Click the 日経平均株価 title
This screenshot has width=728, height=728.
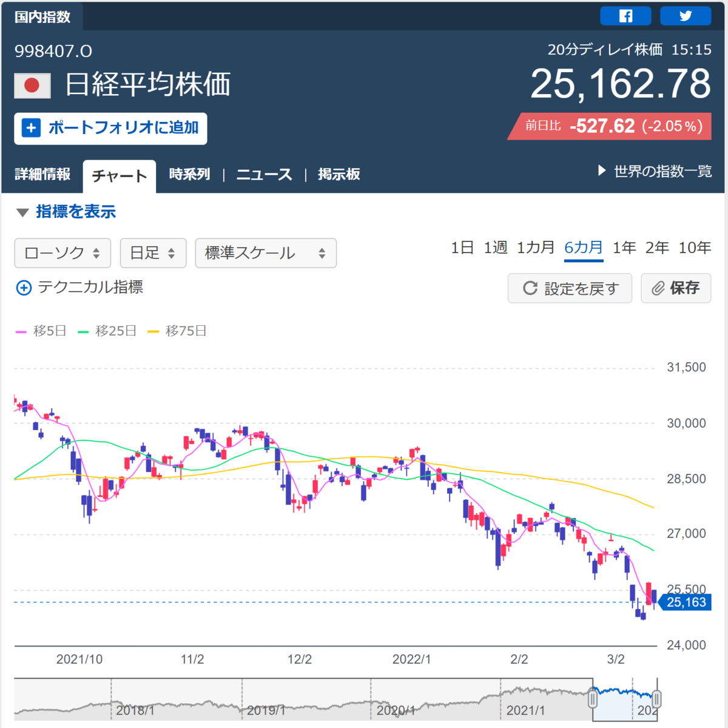148,84
